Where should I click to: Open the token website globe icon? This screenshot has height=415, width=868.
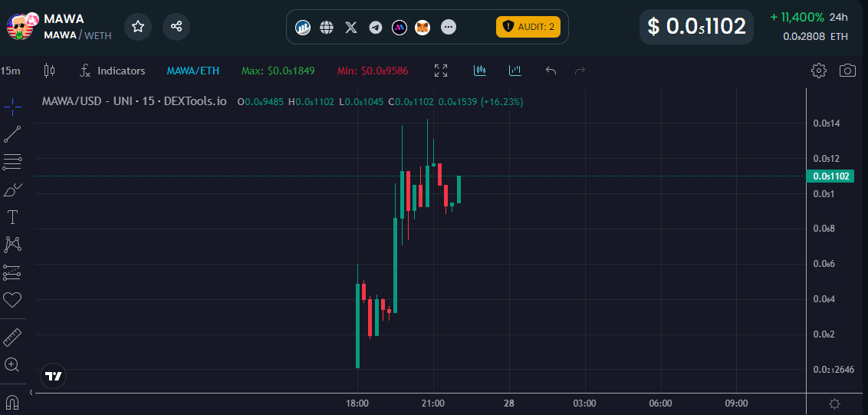[x=327, y=27]
